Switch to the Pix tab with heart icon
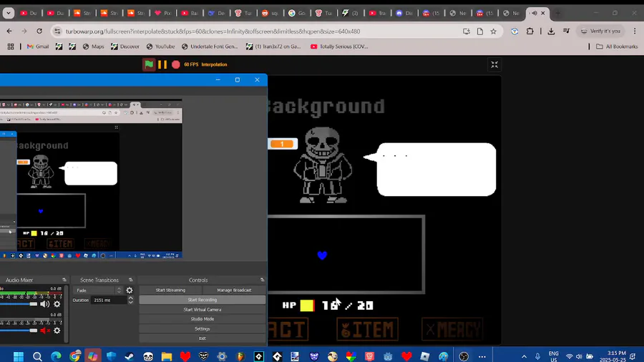This screenshot has height=362, width=644. (163, 13)
